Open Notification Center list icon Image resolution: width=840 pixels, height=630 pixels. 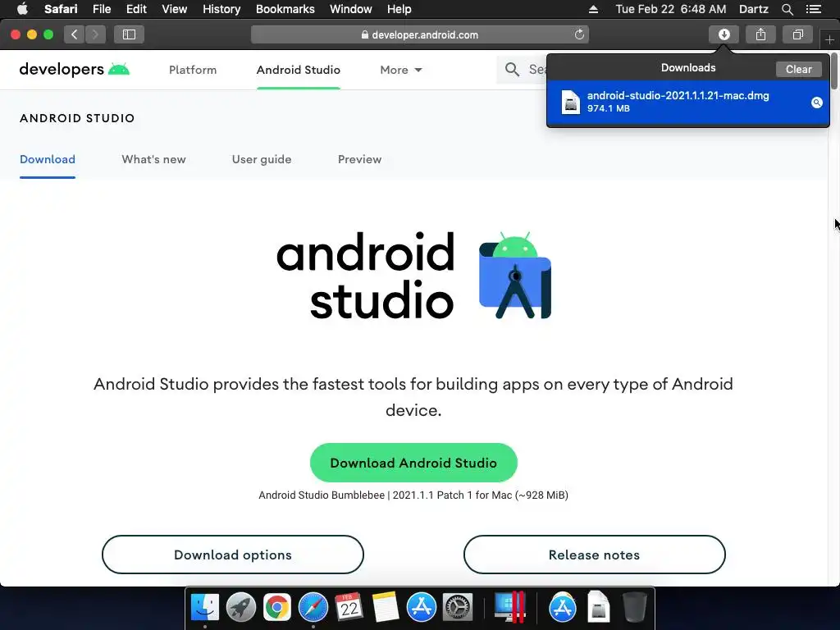(814, 9)
